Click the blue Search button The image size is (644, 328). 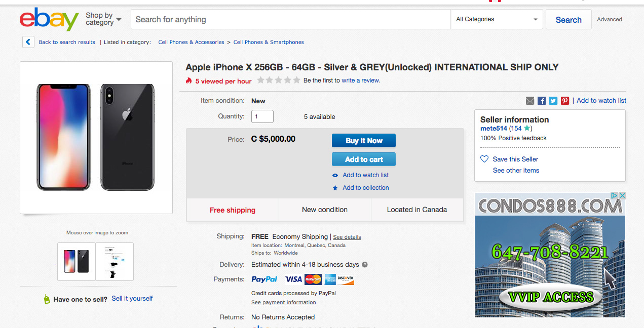[569, 20]
